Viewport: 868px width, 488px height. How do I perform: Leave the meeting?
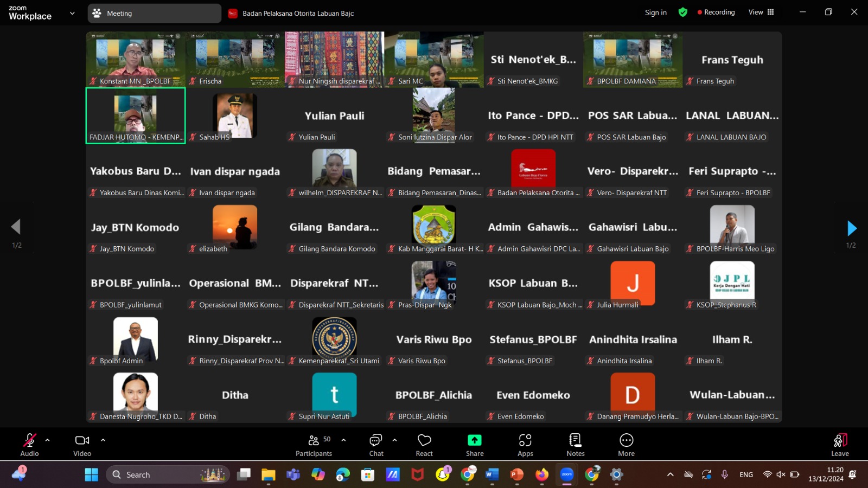click(x=840, y=445)
